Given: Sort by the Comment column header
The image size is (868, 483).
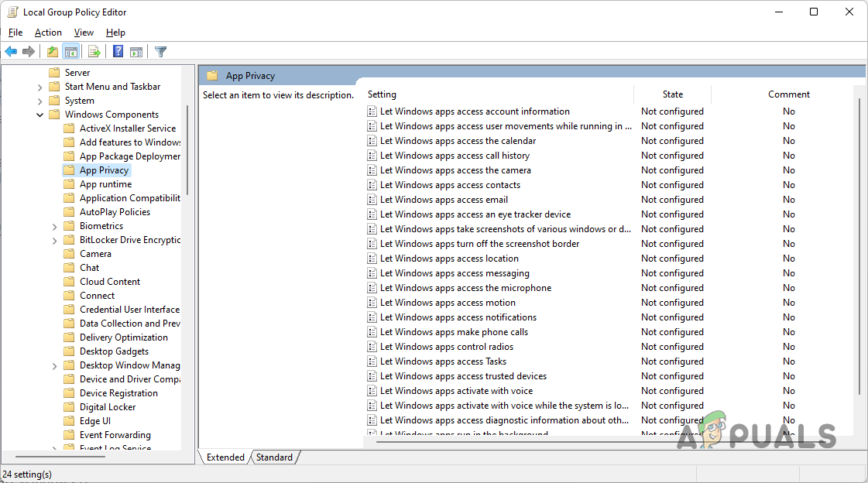Looking at the screenshot, I should 789,94.
